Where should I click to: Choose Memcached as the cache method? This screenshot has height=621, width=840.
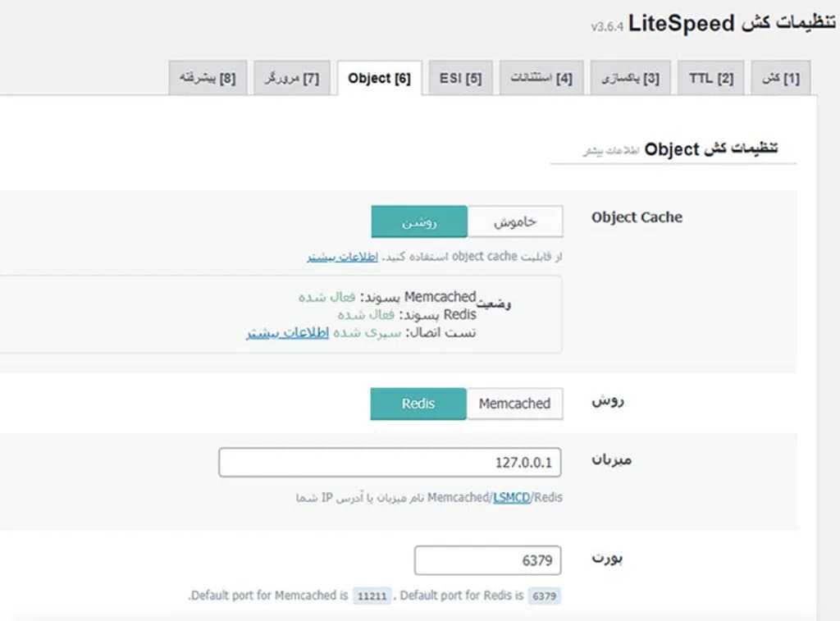[x=514, y=404]
